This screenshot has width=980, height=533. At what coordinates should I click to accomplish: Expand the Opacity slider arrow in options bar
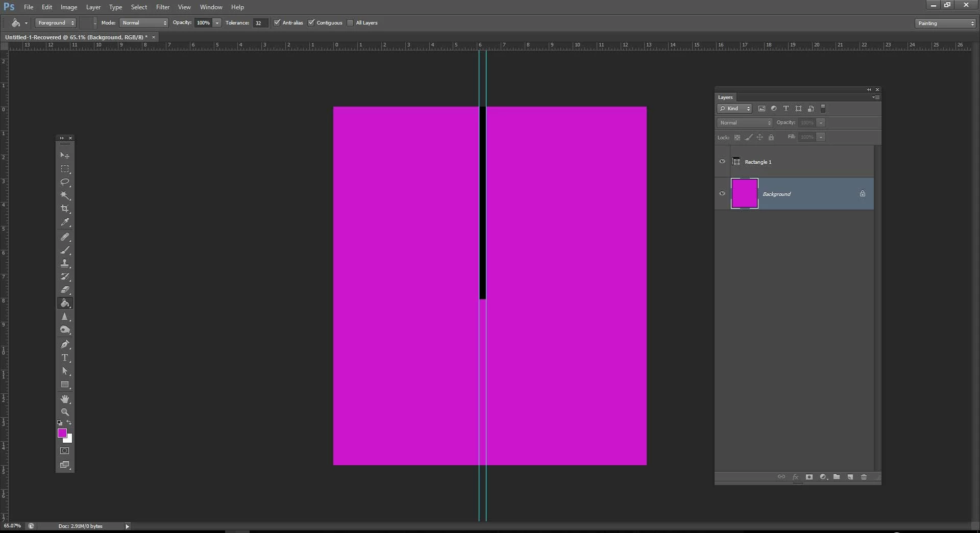217,23
